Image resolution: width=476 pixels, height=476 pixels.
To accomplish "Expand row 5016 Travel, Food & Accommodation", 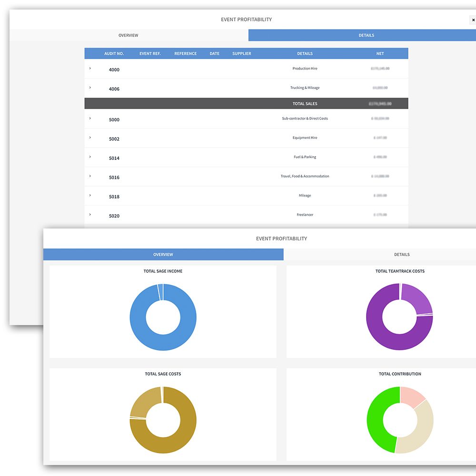I will coord(90,176).
